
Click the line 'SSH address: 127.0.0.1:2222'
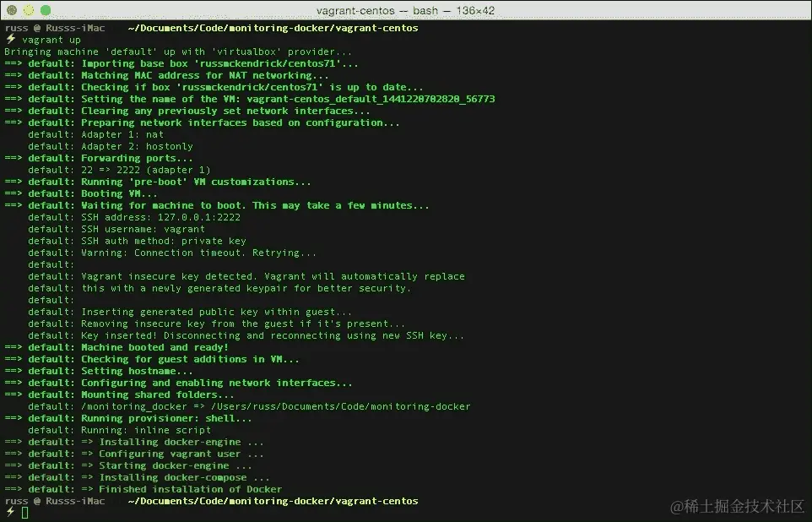point(160,217)
